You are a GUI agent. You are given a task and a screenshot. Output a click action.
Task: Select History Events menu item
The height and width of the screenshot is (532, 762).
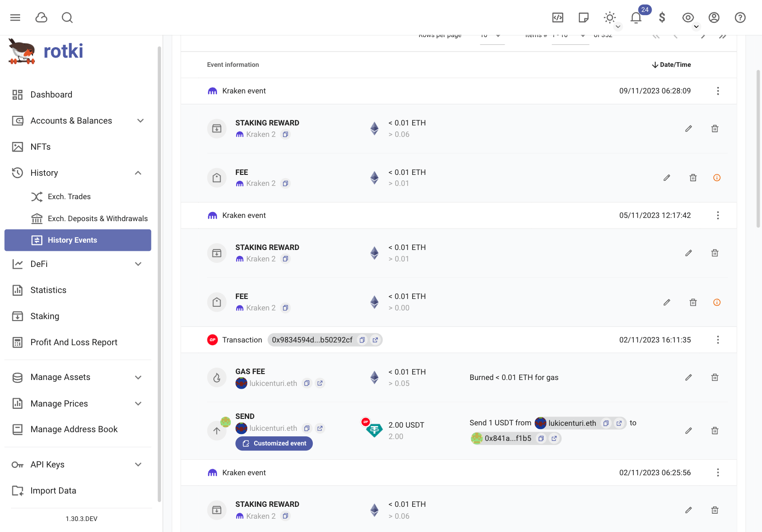78,240
